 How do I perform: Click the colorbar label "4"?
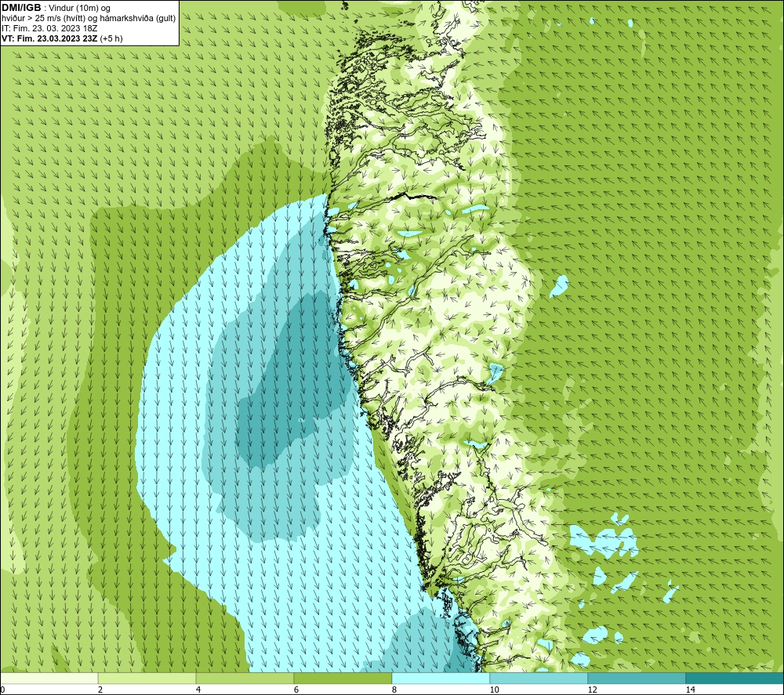pyautogui.click(x=198, y=690)
